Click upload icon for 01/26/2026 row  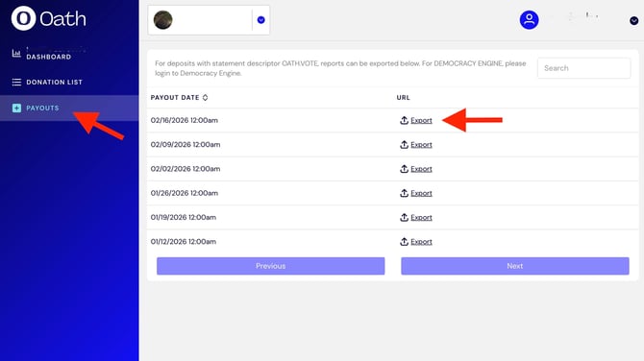pyautogui.click(x=404, y=192)
